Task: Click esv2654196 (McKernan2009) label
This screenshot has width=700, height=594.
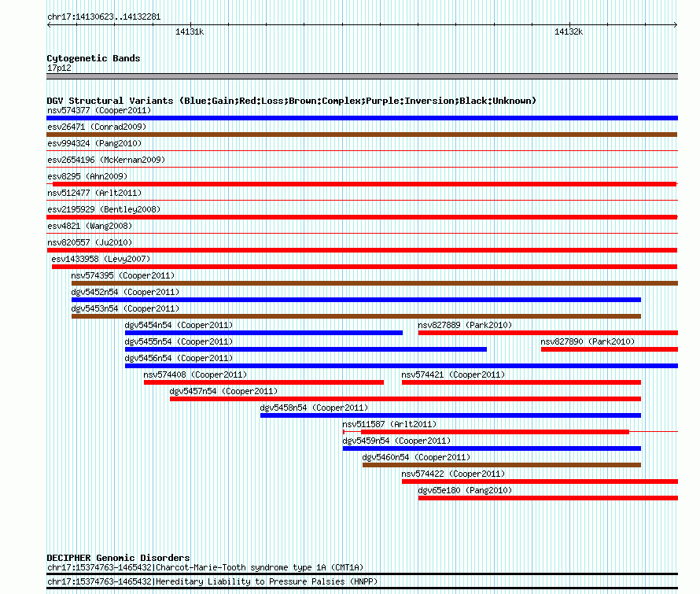Action: pos(106,160)
